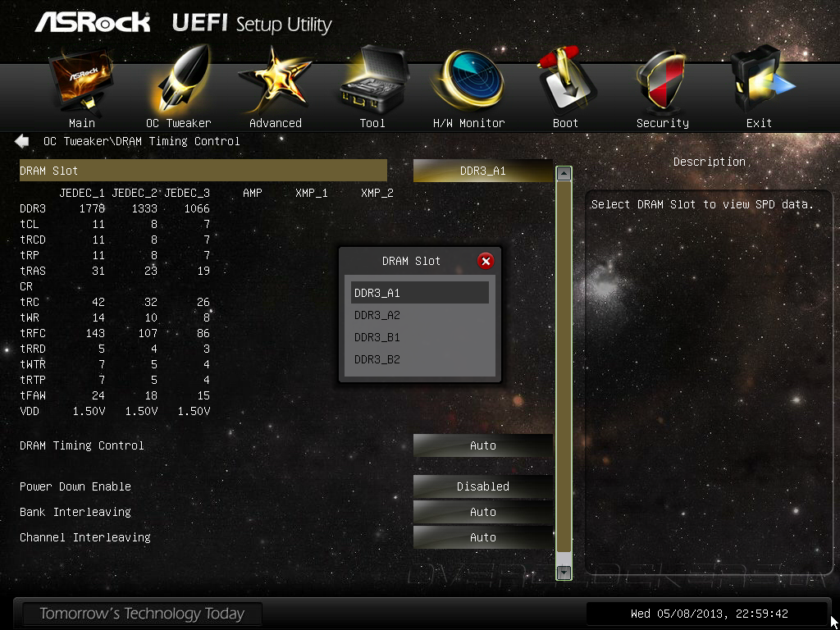Click the JEDEC_2 column header
The image size is (840, 630).
135,193
